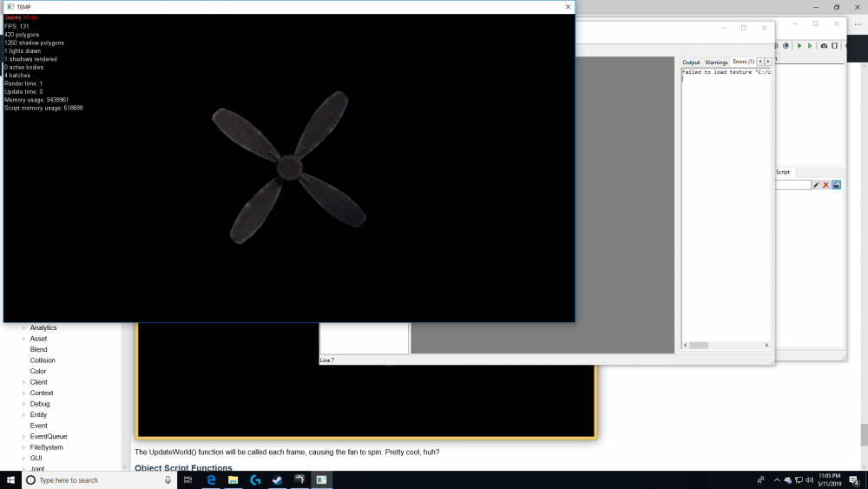Image resolution: width=868 pixels, height=489 pixels.
Task: Click the blue open-file icon beside script field
Action: pos(837,185)
